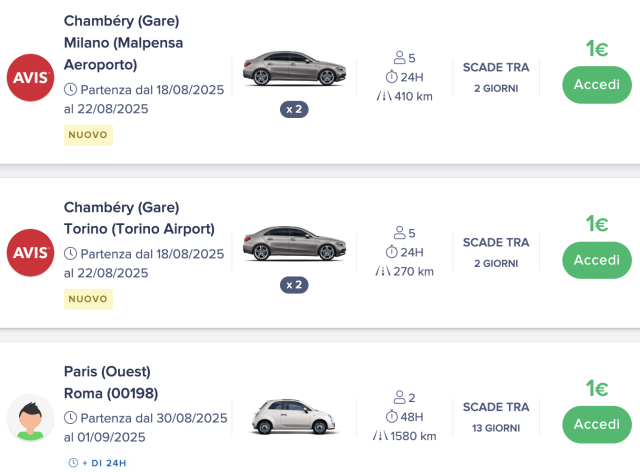640x472 pixels.
Task: Click the white Fiat 500 car image
Action: pos(293,416)
